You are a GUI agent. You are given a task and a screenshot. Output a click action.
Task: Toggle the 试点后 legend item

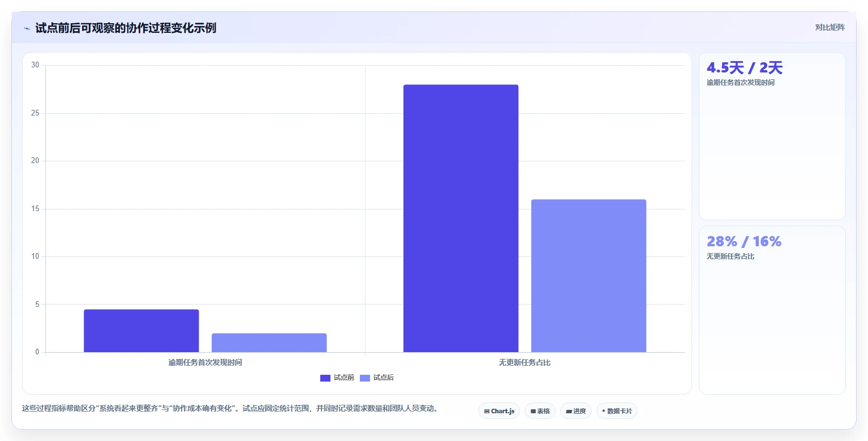click(377, 378)
